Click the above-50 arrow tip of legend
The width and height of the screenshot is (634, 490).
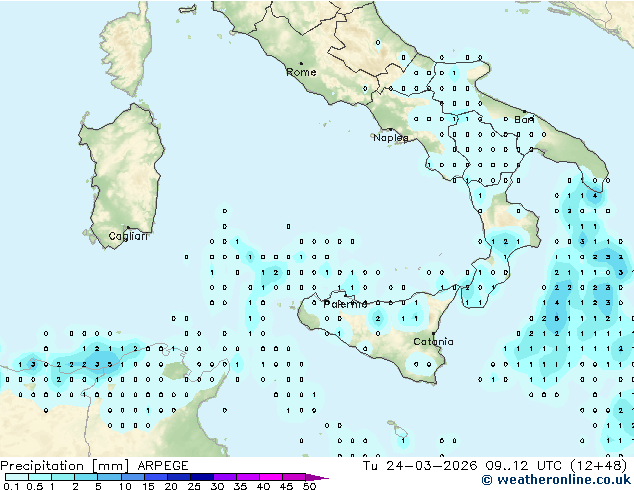[317, 477]
